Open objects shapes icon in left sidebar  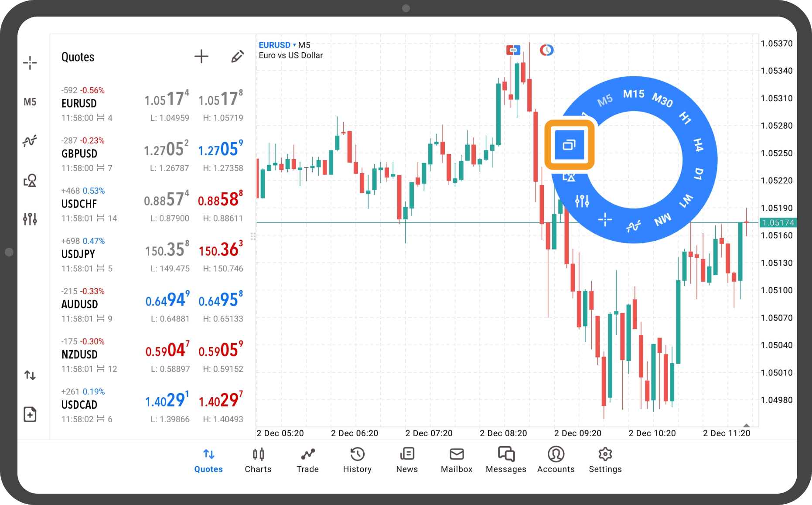click(x=30, y=180)
